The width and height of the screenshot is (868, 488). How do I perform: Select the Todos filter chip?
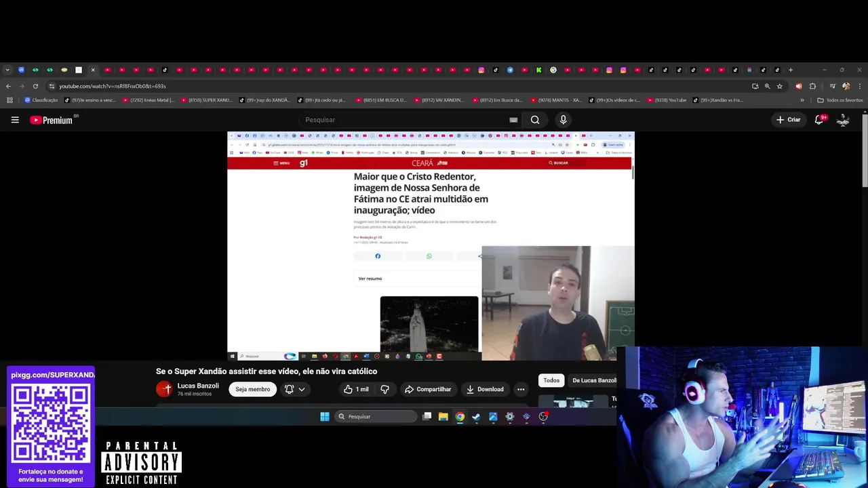551,380
